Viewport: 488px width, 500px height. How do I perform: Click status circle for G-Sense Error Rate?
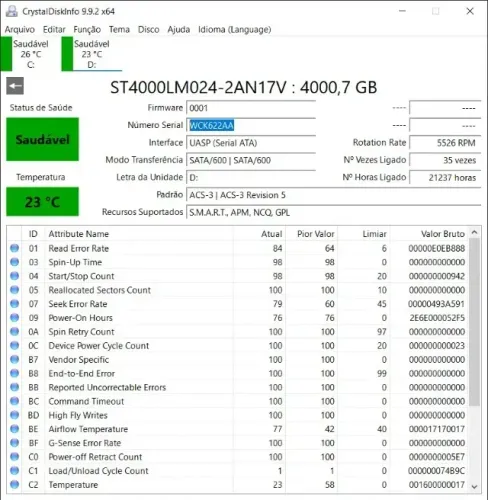pos(14,443)
